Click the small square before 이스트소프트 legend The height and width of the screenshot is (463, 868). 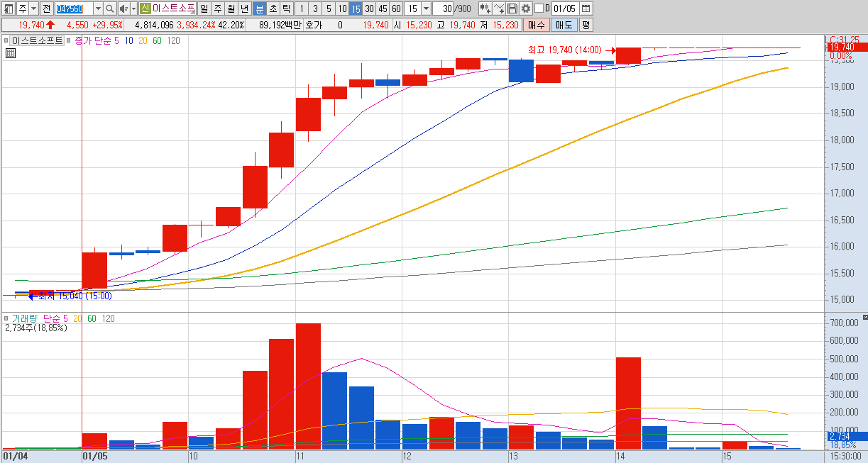point(6,41)
